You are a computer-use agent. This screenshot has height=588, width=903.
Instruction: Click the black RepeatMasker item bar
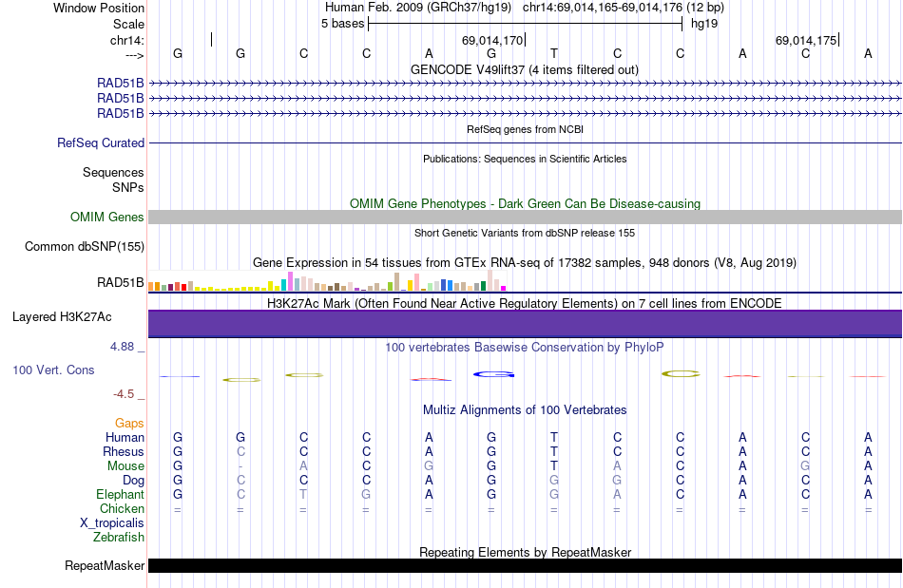(525, 565)
